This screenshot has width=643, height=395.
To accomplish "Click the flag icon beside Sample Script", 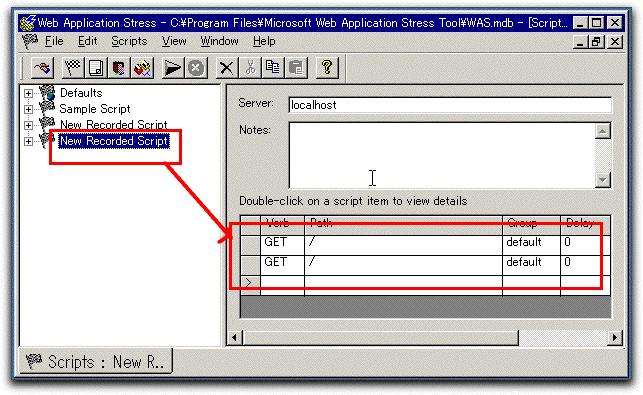I will [x=47, y=108].
